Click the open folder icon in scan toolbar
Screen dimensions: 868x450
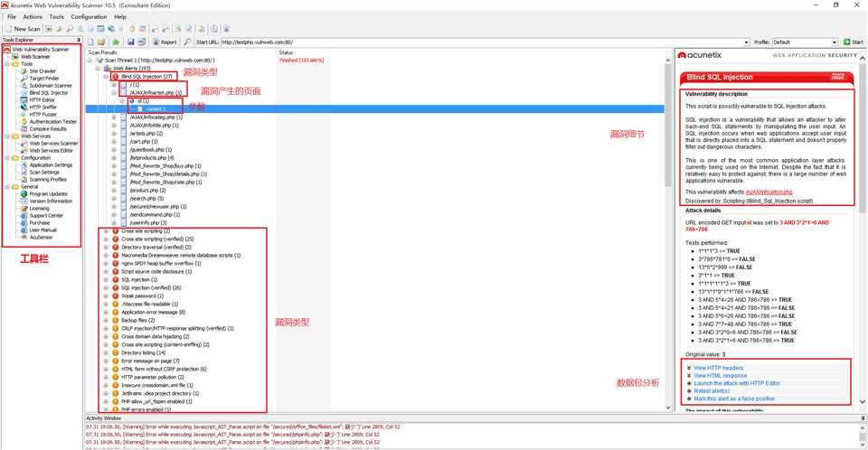coord(102,42)
